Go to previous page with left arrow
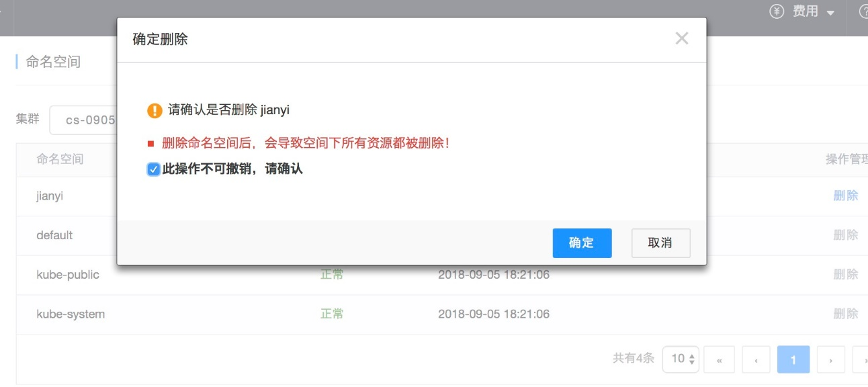868x387 pixels. (x=756, y=360)
